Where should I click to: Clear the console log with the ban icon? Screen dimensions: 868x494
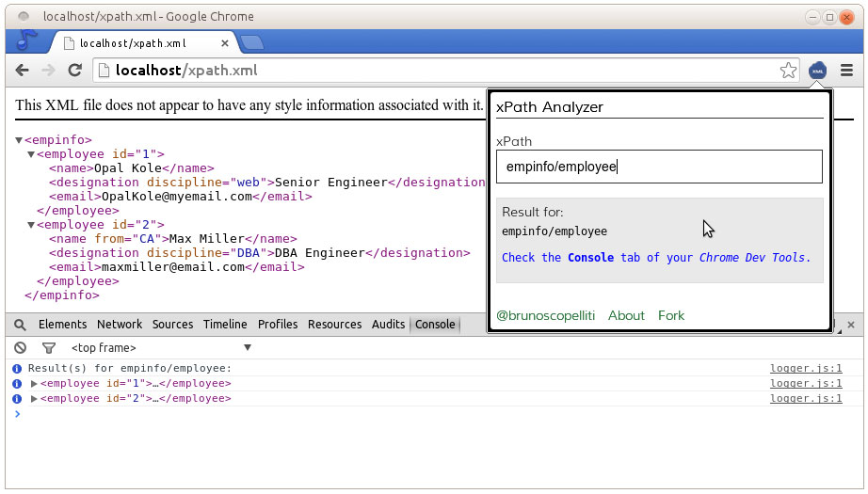pyautogui.click(x=20, y=348)
